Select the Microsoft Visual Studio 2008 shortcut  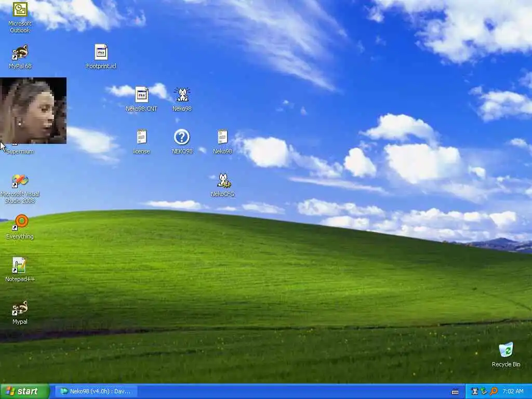pyautogui.click(x=20, y=181)
